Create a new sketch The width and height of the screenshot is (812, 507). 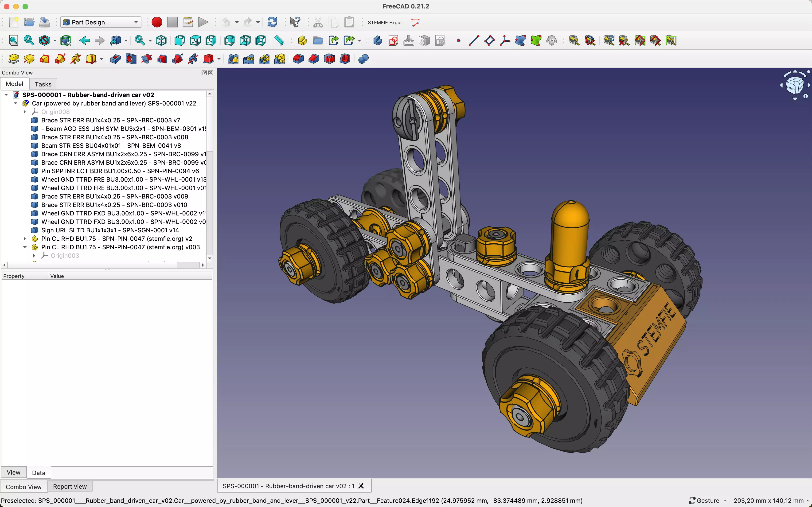click(393, 41)
